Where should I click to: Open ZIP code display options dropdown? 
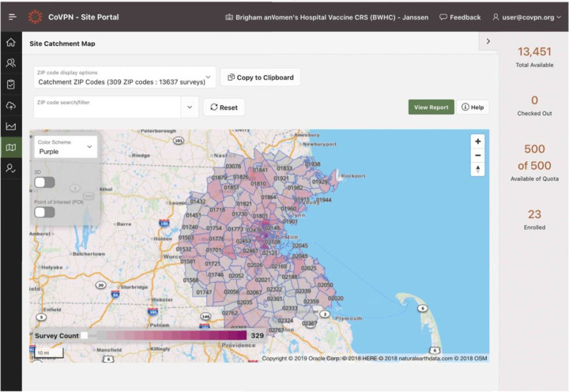click(x=124, y=77)
